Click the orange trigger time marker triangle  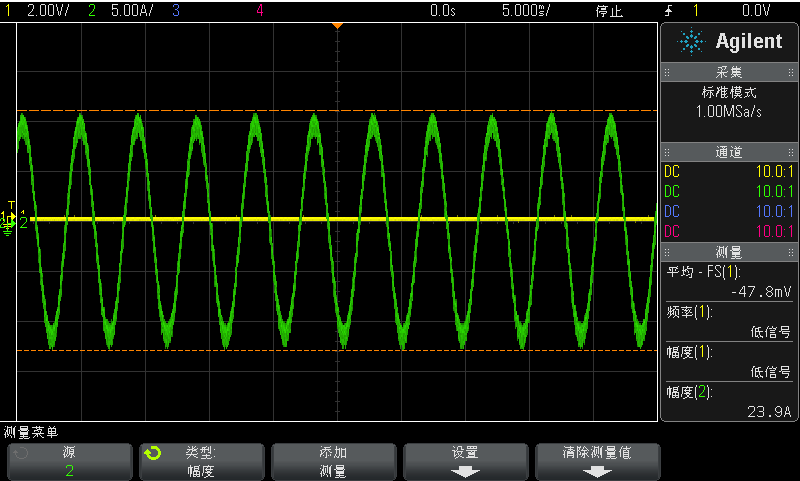(x=337, y=24)
